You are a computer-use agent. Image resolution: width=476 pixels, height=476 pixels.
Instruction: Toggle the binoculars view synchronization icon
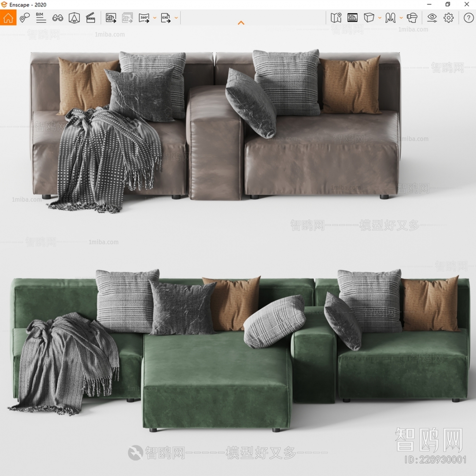pyautogui.click(x=57, y=18)
